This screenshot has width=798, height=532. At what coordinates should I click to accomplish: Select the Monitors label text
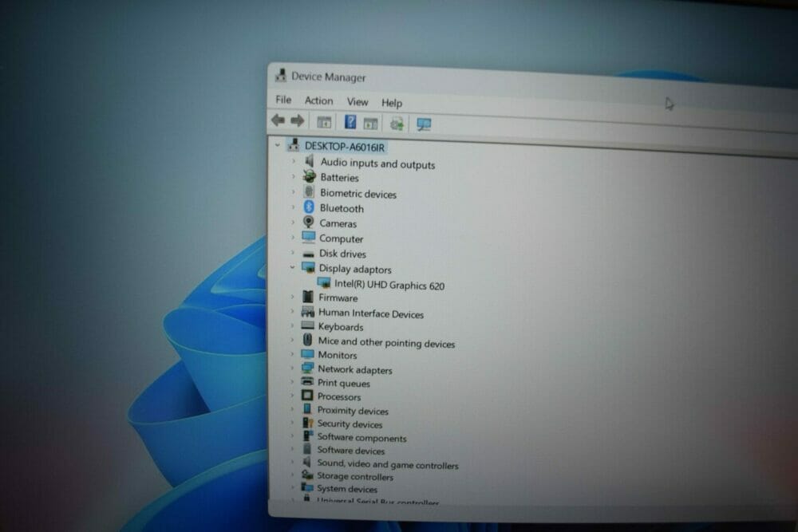(x=338, y=355)
